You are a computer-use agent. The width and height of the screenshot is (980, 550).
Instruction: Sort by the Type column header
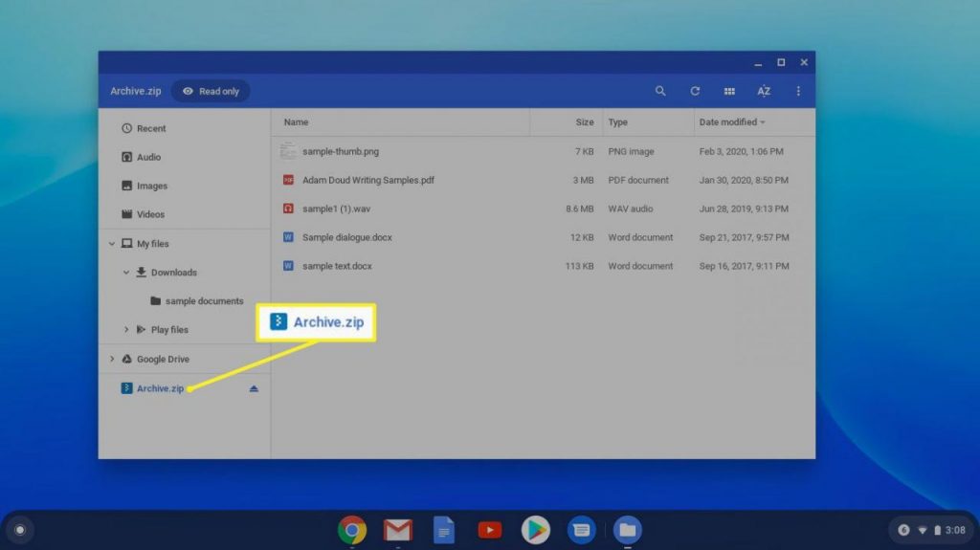(x=617, y=122)
